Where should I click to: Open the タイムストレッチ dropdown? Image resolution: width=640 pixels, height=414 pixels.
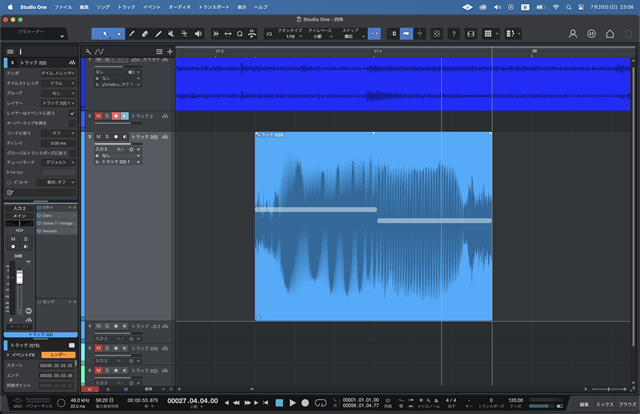(58, 83)
